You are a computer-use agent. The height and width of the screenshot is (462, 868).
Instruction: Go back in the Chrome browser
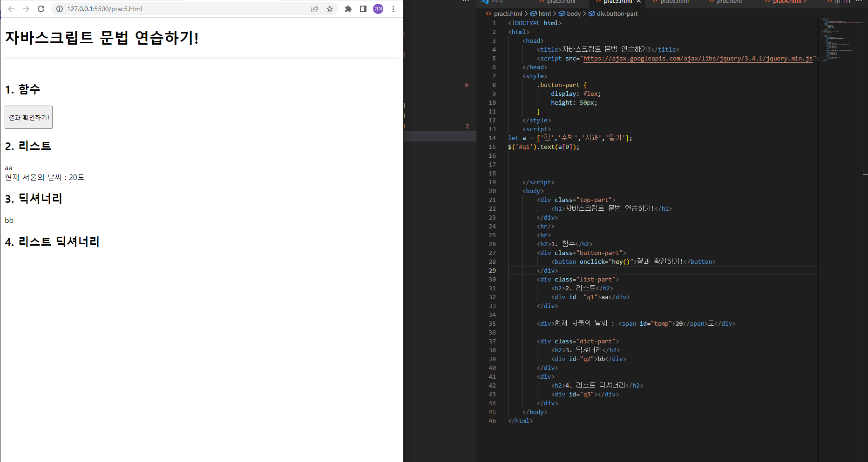pos(11,9)
